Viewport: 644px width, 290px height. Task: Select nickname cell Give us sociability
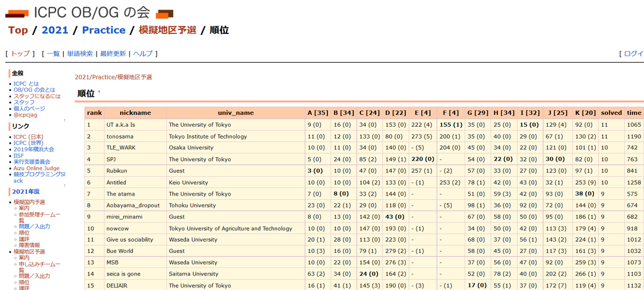click(135, 240)
